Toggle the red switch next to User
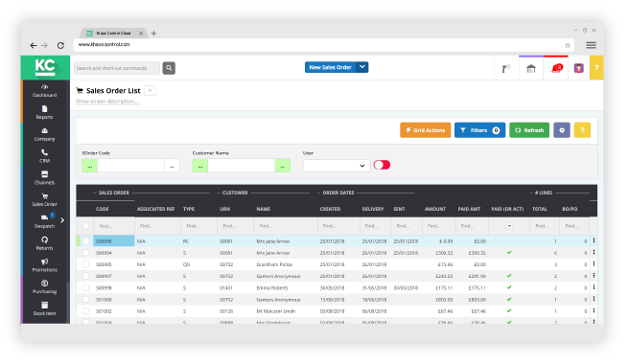Screen dimensions: 629x364 pyautogui.click(x=382, y=165)
